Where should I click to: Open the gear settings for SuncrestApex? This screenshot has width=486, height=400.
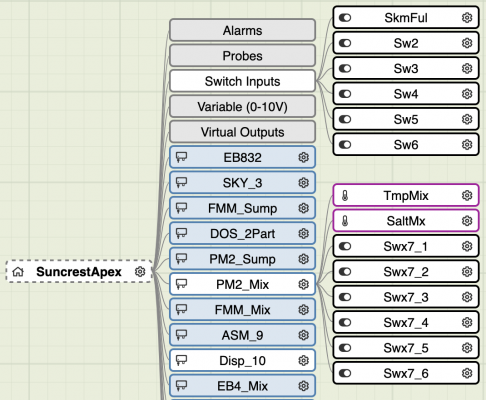coord(140,272)
